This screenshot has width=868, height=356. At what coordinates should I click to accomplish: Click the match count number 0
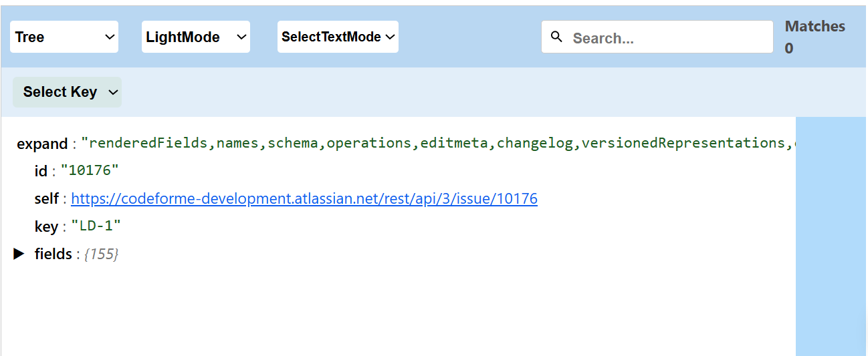click(789, 49)
